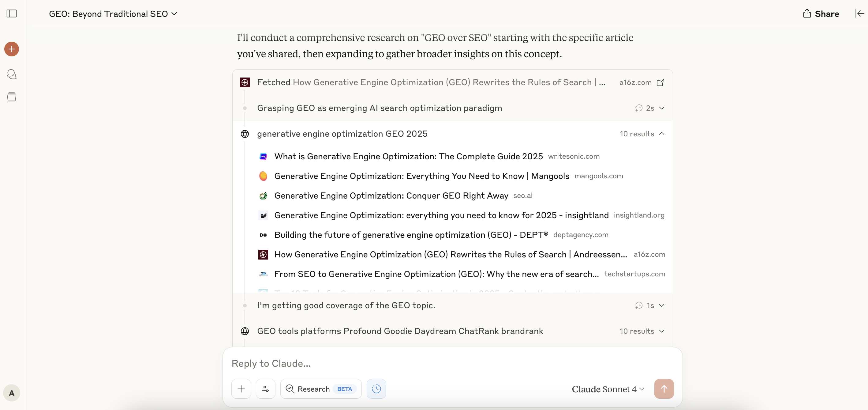868x410 pixels.
Task: Click the send message arrow button
Action: 664,389
